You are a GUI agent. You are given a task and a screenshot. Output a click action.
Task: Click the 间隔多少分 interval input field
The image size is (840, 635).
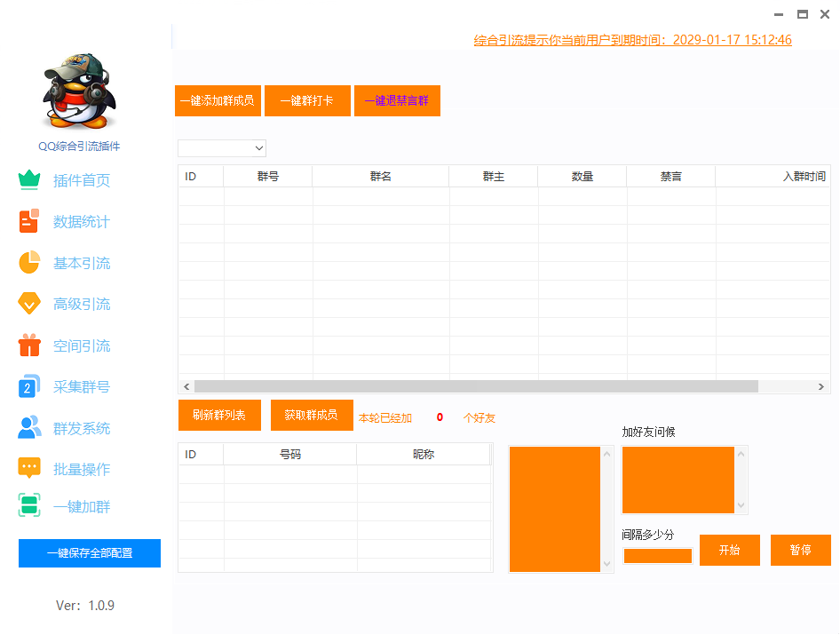tap(657, 556)
